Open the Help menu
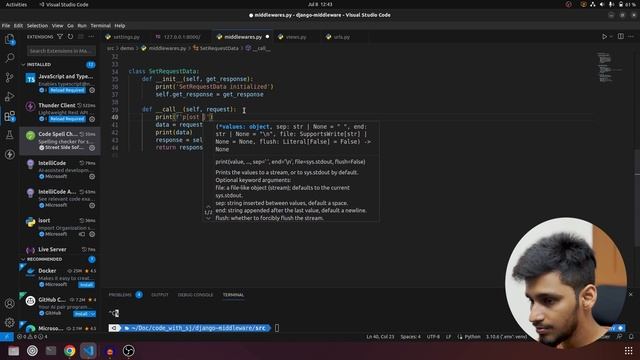This screenshot has width=640, height=360. pyautogui.click(x=120, y=26)
